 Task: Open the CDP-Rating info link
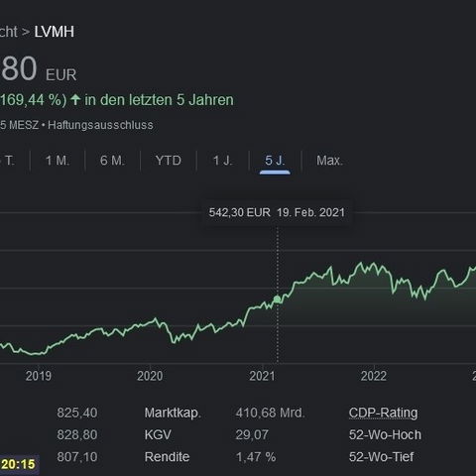coord(383,413)
